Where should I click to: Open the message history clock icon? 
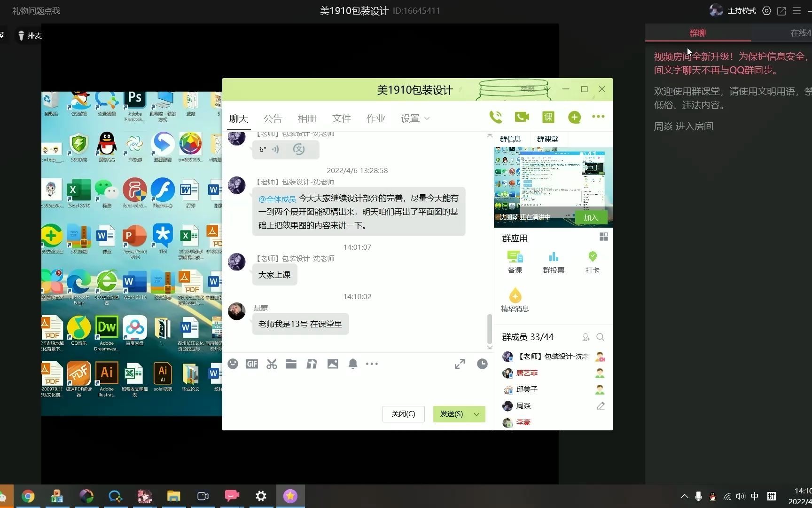[x=482, y=364]
